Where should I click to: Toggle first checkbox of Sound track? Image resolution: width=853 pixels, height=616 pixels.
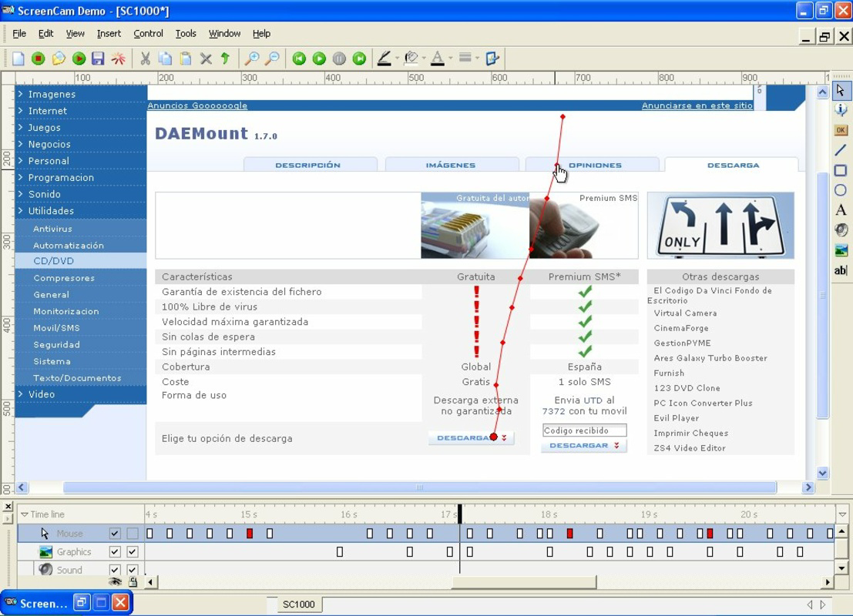click(x=114, y=570)
